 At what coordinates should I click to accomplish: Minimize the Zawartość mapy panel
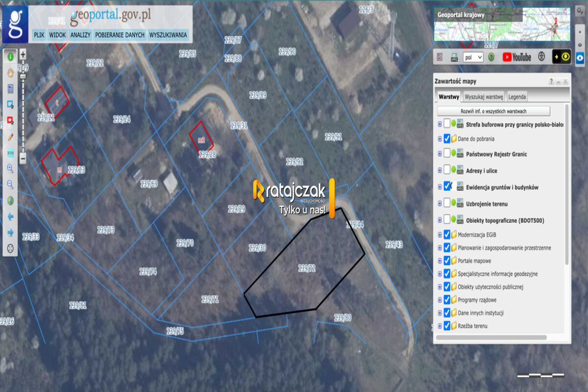click(x=559, y=81)
